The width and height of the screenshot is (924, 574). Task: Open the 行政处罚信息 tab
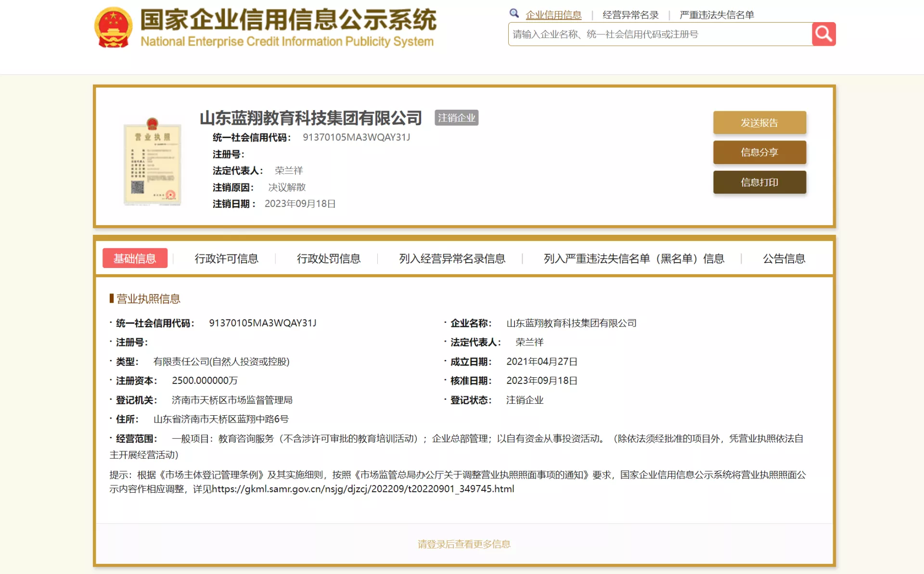329,258
